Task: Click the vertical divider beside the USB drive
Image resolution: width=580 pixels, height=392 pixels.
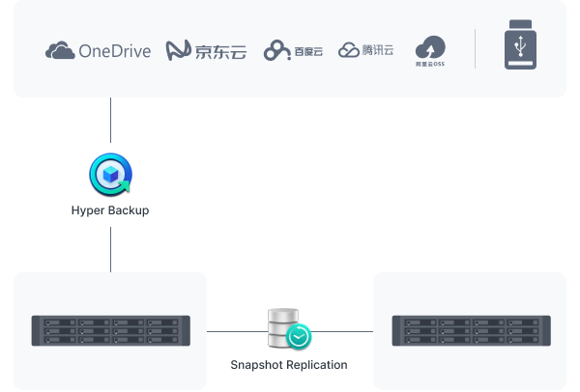Action: (x=475, y=49)
